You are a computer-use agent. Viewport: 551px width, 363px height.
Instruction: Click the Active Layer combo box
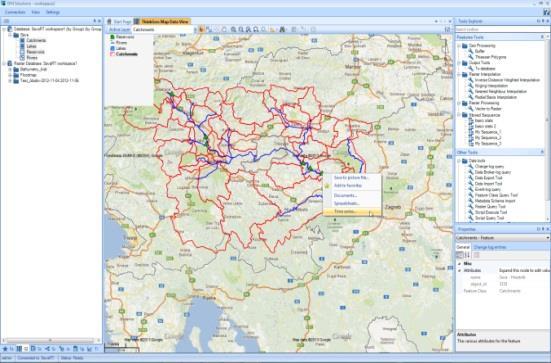pyautogui.click(x=163, y=30)
